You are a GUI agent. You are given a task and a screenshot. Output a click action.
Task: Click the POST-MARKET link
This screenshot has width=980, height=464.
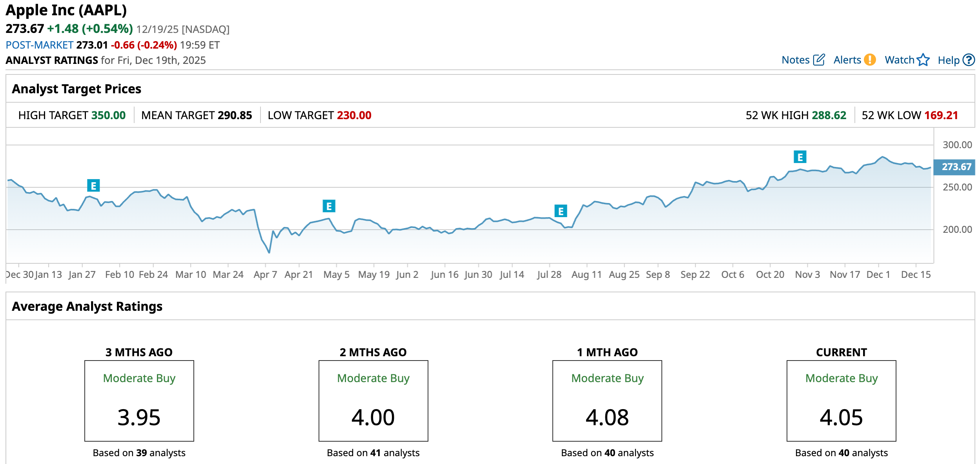[x=40, y=45]
